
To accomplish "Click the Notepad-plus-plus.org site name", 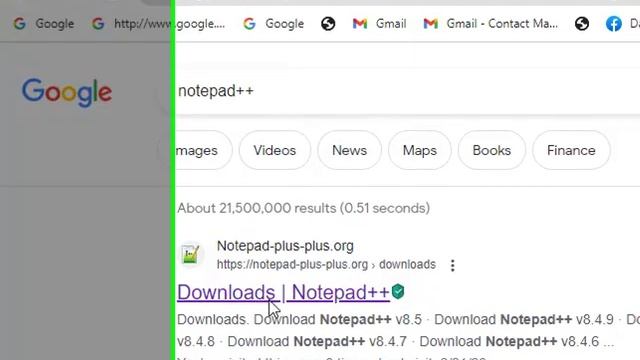I will [x=285, y=246].
